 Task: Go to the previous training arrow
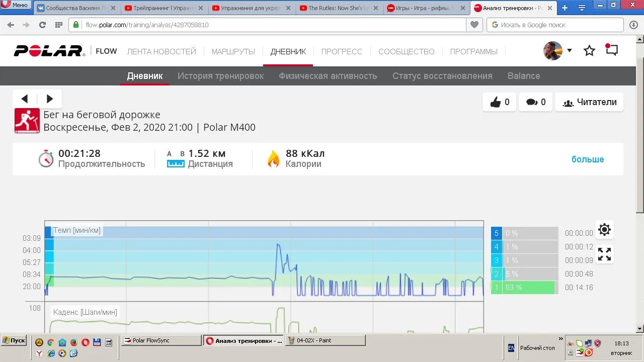click(x=25, y=99)
